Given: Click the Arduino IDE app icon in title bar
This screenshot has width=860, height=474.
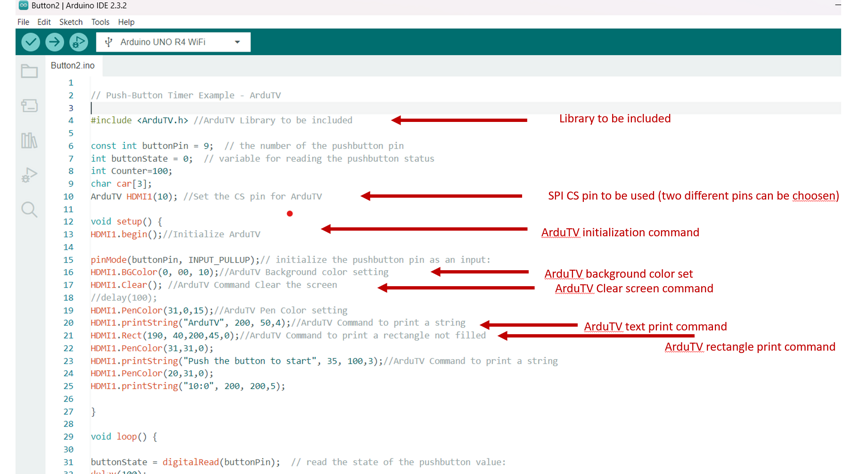Looking at the screenshot, I should click(x=23, y=6).
